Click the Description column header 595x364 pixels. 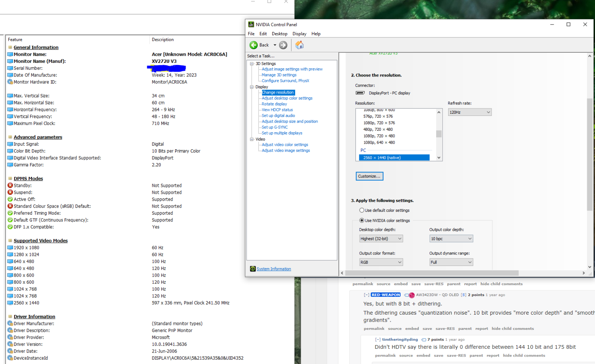[x=163, y=40]
